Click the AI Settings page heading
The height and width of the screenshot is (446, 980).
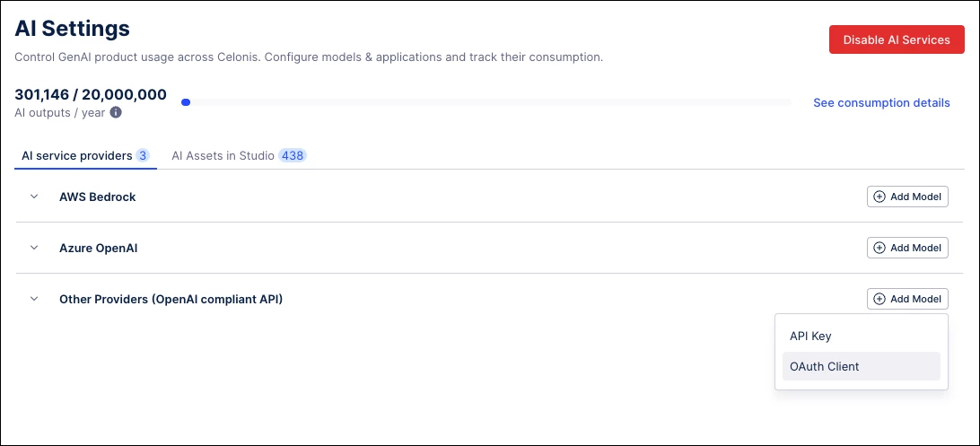click(73, 29)
